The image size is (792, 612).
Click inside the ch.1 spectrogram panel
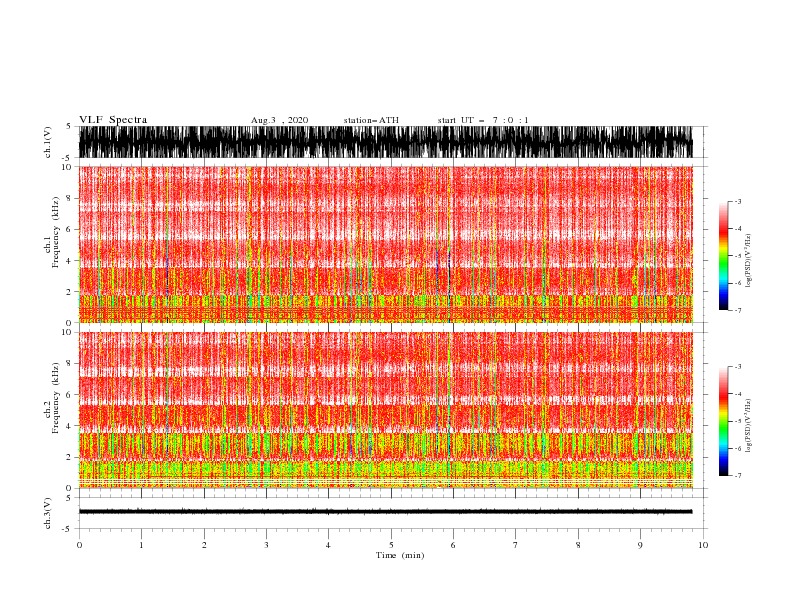click(385, 244)
